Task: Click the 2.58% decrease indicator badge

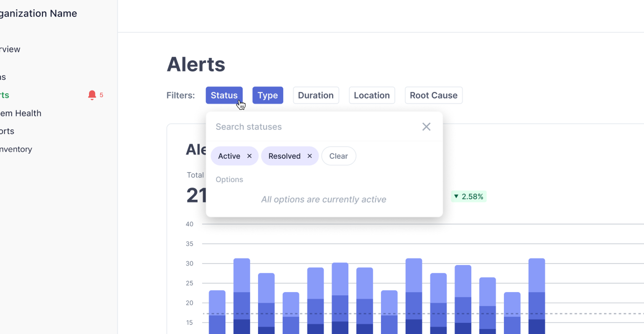Action: click(x=469, y=197)
